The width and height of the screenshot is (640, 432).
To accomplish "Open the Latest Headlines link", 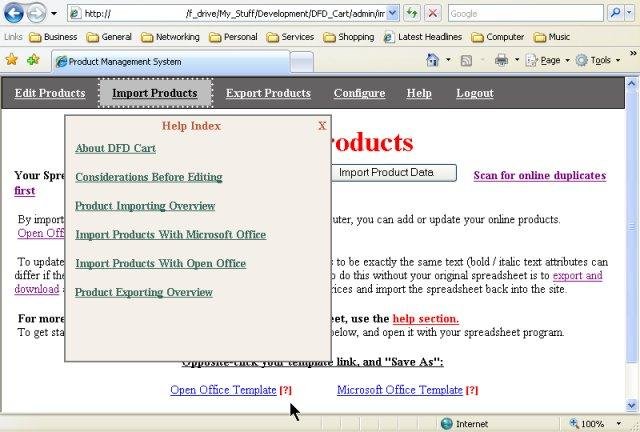I will (x=422, y=37).
